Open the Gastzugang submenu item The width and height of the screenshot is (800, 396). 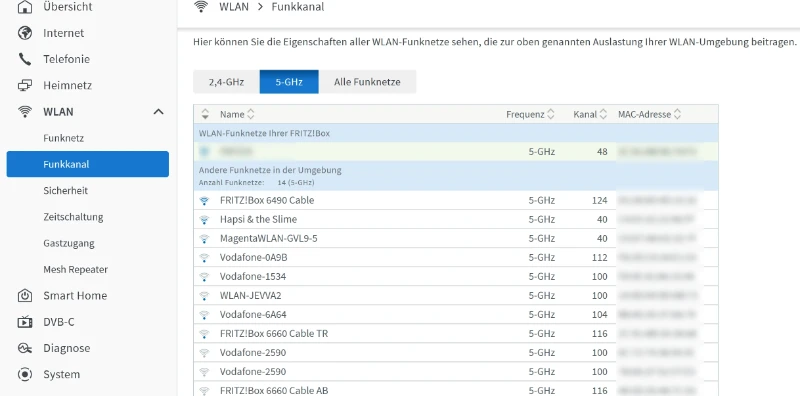(69, 243)
